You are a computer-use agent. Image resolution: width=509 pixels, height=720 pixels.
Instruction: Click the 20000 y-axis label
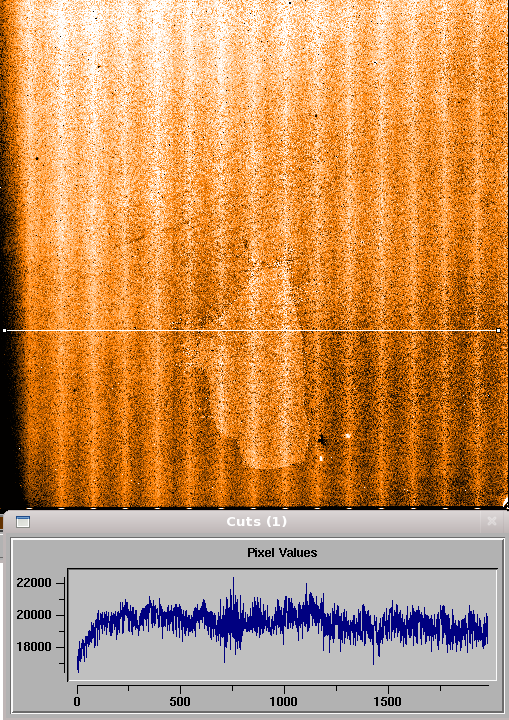34,615
